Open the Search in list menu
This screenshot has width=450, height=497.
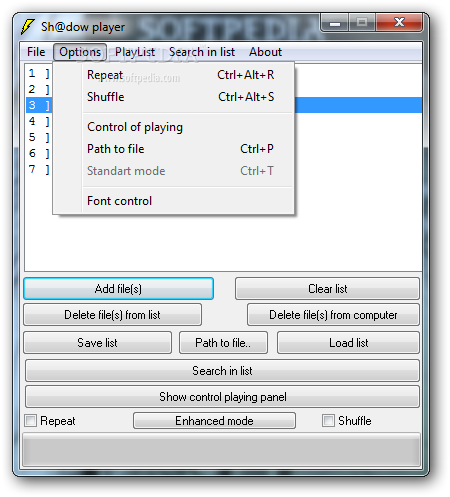[202, 52]
